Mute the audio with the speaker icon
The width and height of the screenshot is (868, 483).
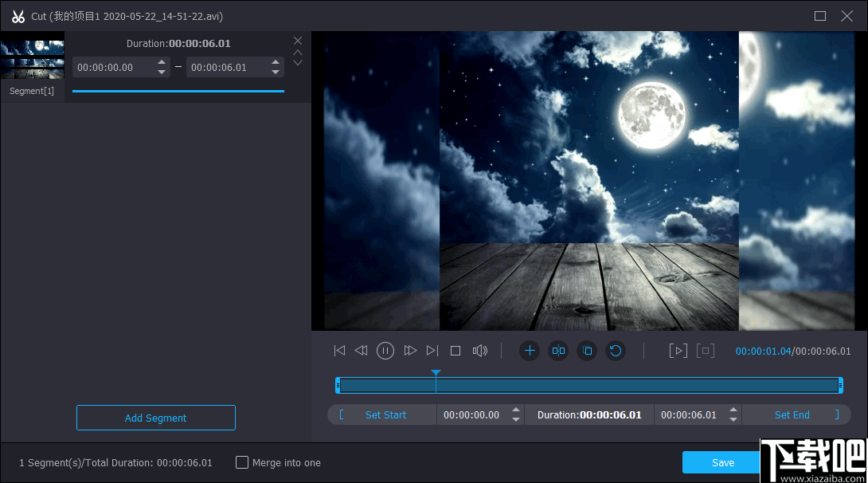coord(479,351)
